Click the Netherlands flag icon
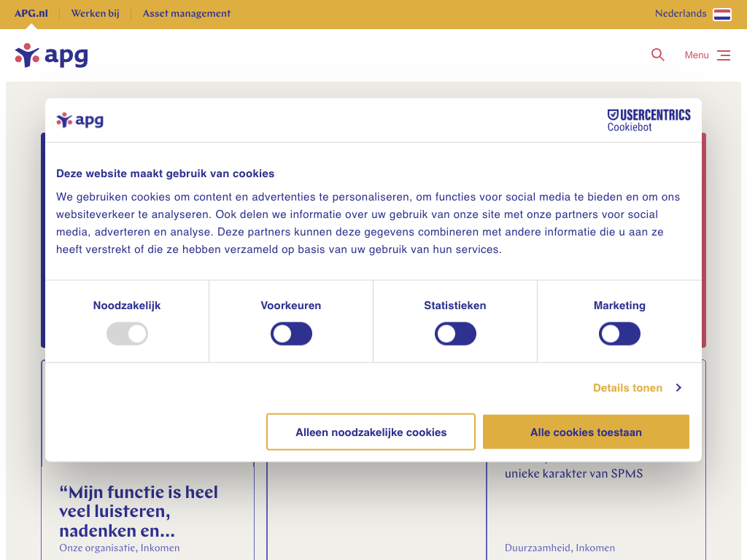747x560 pixels. (x=721, y=14)
